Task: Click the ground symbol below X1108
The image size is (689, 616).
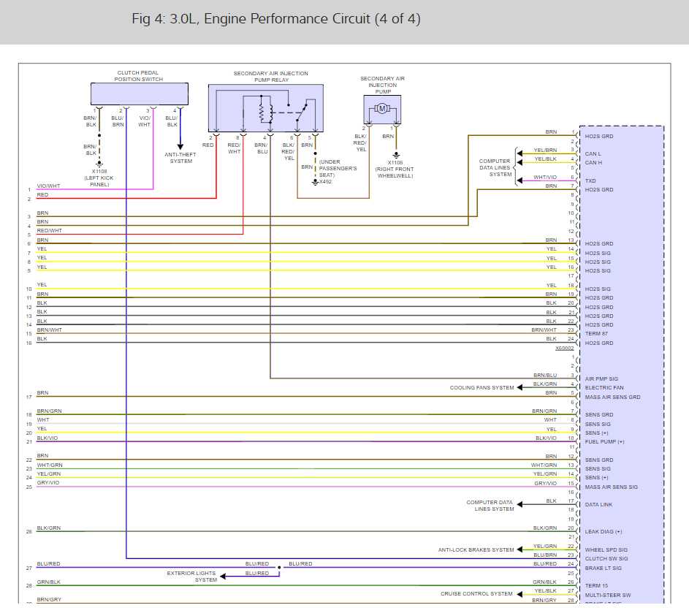Action: click(99, 163)
